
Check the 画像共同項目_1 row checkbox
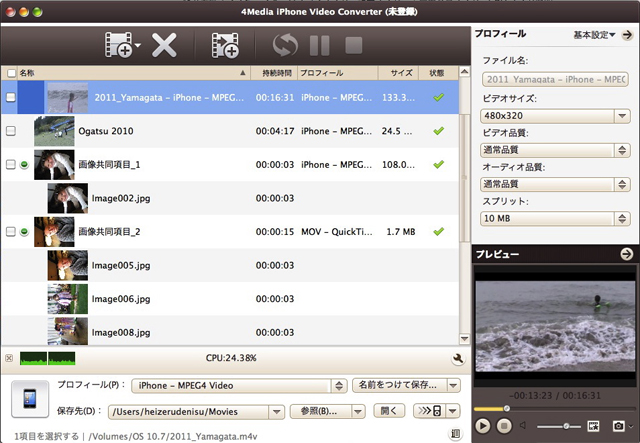click(x=11, y=164)
